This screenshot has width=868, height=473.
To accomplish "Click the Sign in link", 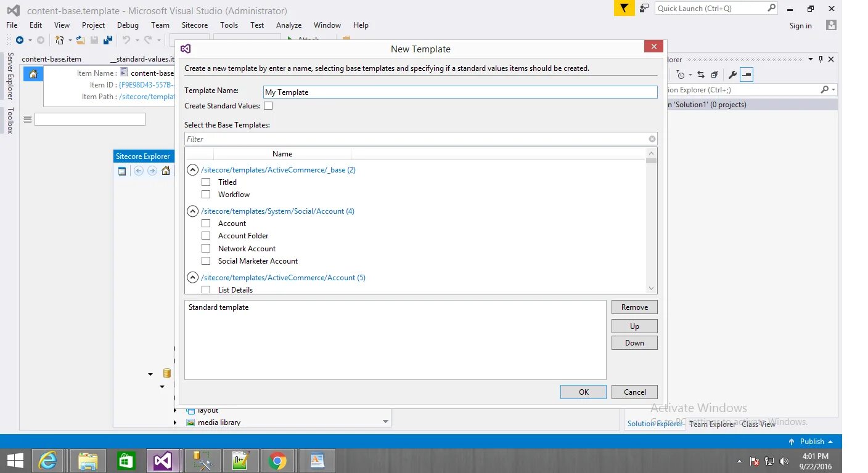I will pyautogui.click(x=800, y=26).
